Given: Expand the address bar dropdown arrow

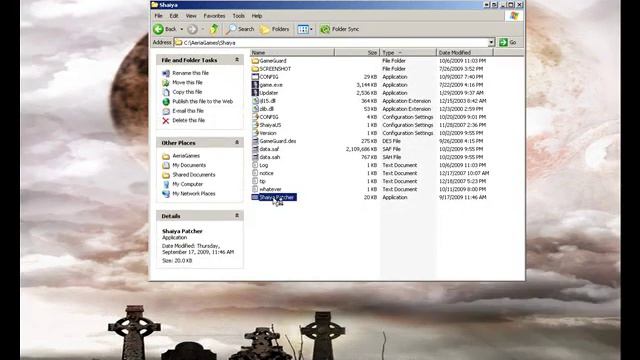Looking at the screenshot, I should (x=491, y=42).
